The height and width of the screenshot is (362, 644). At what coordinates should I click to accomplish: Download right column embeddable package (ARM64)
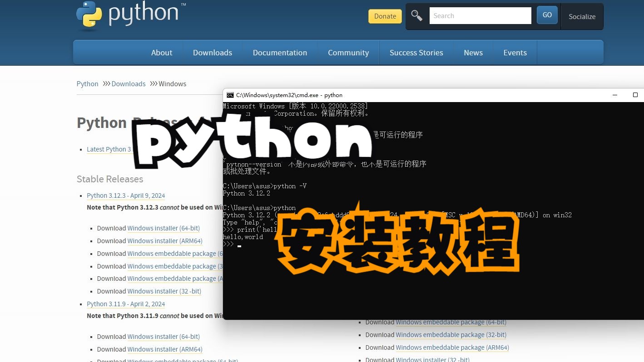452,347
